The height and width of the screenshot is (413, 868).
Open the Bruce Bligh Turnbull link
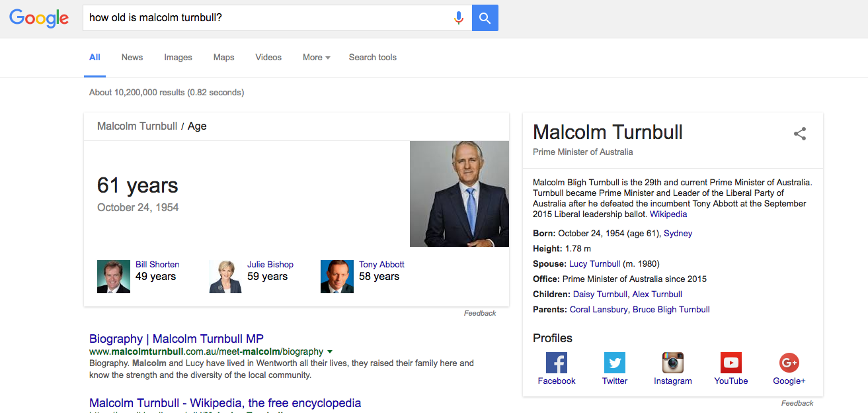(x=671, y=310)
